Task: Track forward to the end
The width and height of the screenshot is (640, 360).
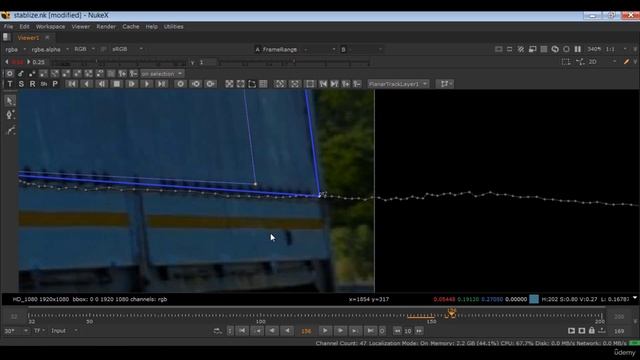Action: (x=162, y=84)
